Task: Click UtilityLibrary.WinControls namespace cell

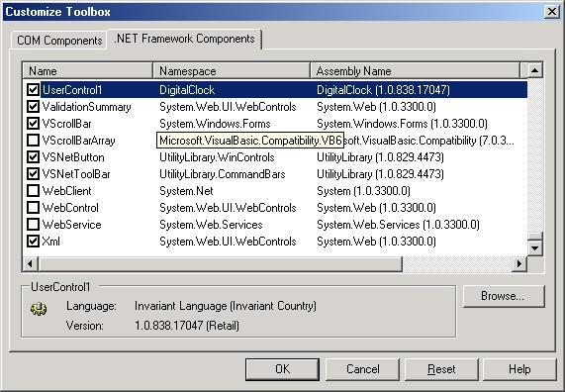Action: (x=217, y=157)
